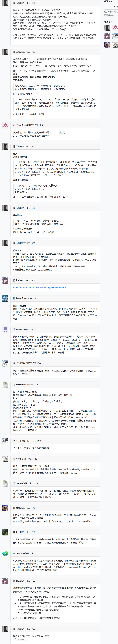Open 叶星尘's large avatar beside the 17:15 comment
This screenshot has width=118, height=644.
[5, 459]
